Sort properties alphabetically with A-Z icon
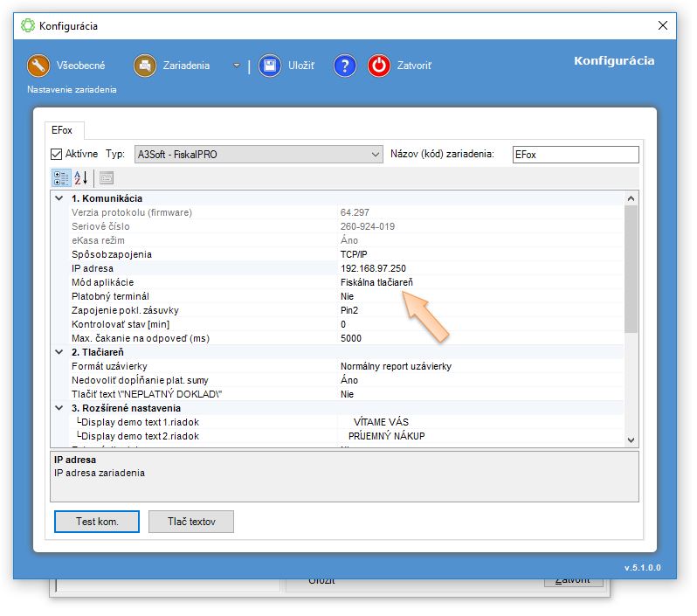The image size is (697, 616). [x=81, y=177]
